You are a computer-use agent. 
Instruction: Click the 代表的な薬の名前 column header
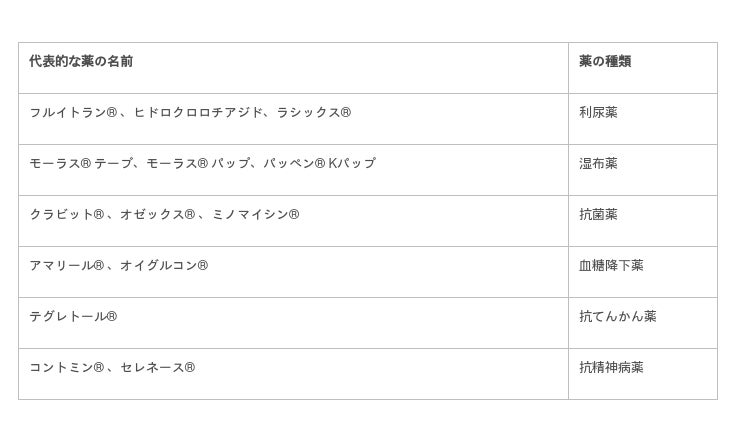81,62
